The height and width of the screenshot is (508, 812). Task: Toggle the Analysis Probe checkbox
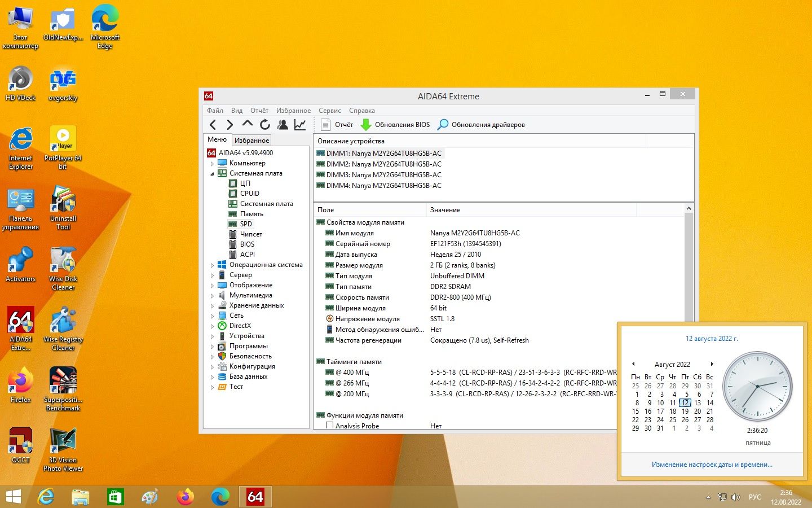point(330,426)
